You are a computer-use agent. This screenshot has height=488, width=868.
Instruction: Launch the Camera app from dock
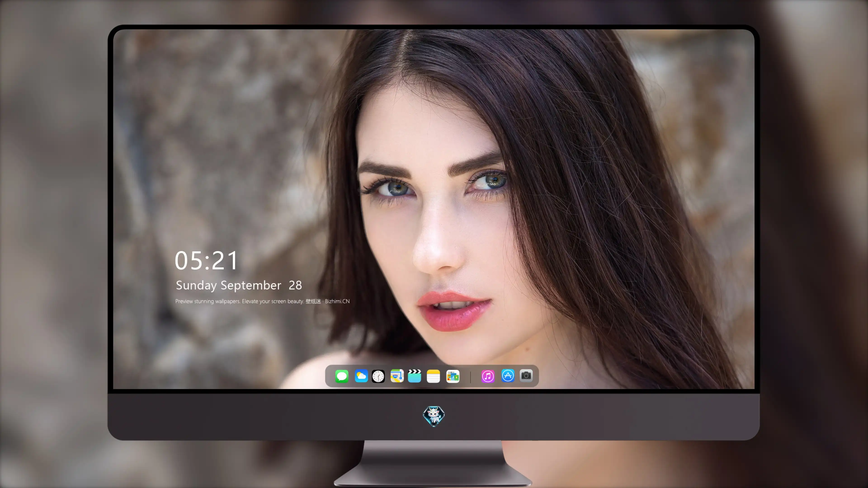pos(526,375)
